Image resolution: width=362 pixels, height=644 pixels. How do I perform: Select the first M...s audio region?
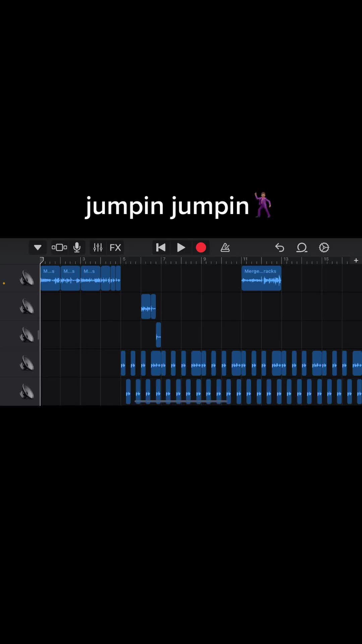[50, 278]
